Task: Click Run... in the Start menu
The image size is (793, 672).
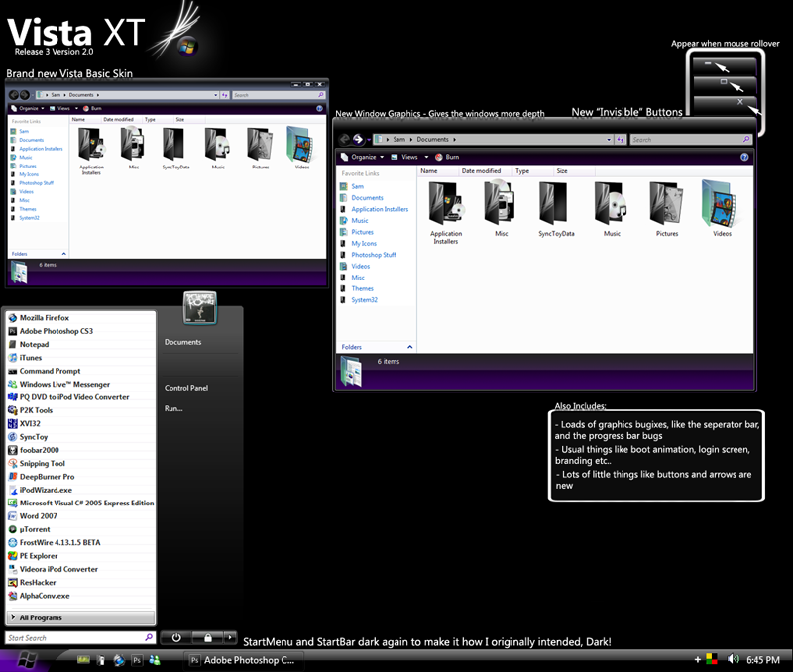Action: click(173, 408)
